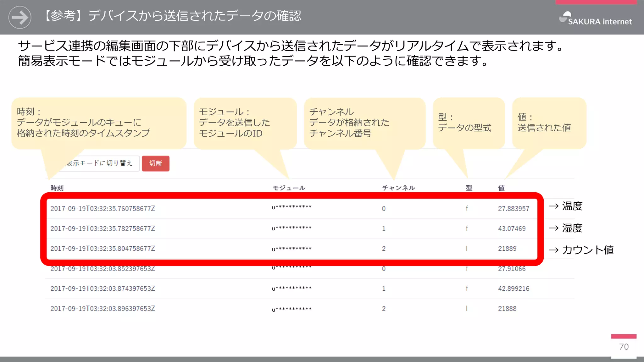Click the value 27.91066

pos(512,269)
